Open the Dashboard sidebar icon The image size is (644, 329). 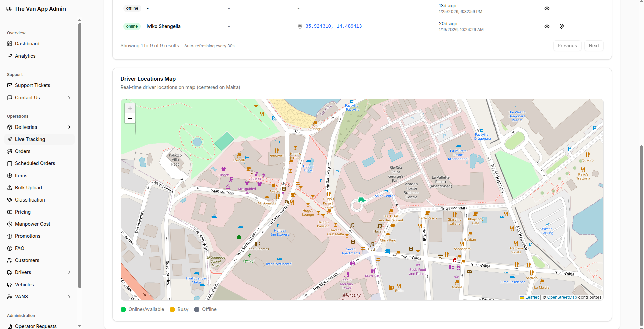tap(10, 44)
